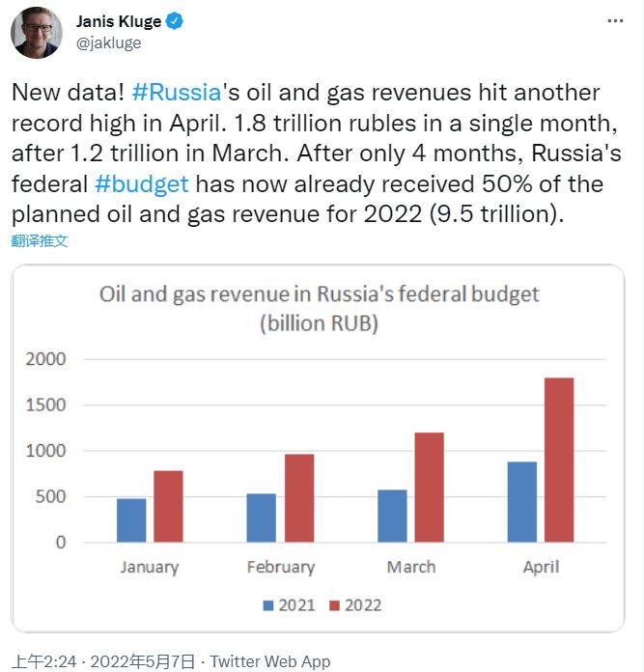
Task: Open the tweet's more options menu
Action: tap(615, 21)
